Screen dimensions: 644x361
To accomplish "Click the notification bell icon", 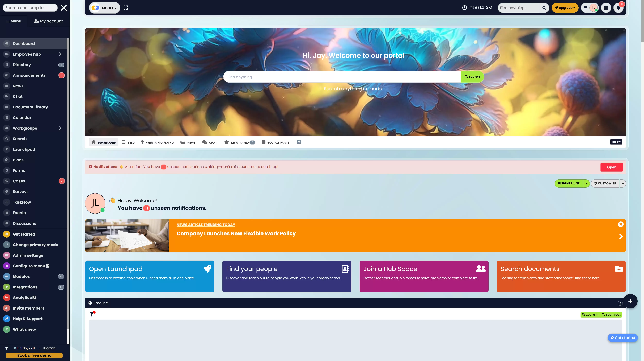I will pyautogui.click(x=618, y=8).
